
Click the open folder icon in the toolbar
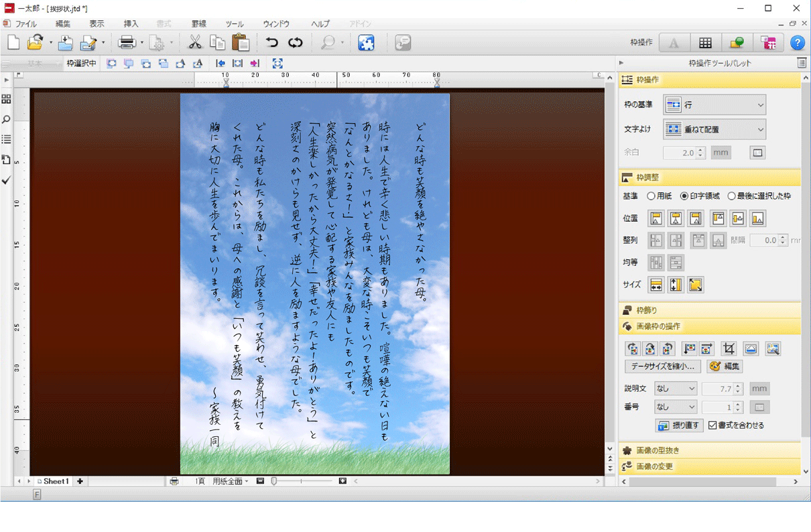[x=35, y=43]
